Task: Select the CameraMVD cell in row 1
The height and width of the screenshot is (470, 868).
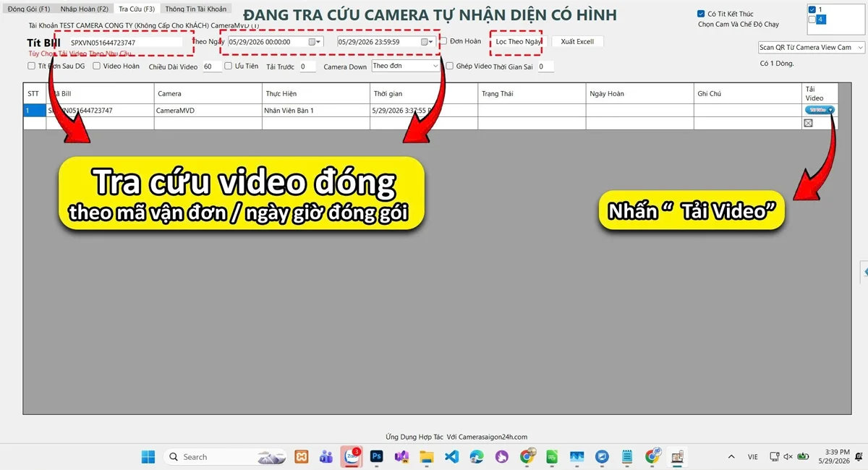Action: [x=208, y=111]
